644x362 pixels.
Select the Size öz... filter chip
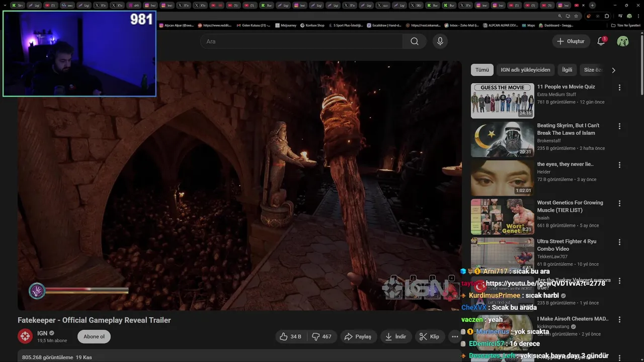(593, 70)
